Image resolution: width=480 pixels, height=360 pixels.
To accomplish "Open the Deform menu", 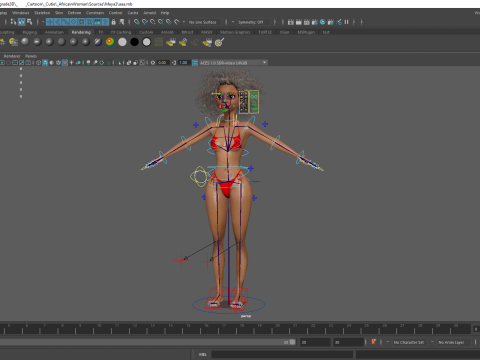I will pos(74,13).
